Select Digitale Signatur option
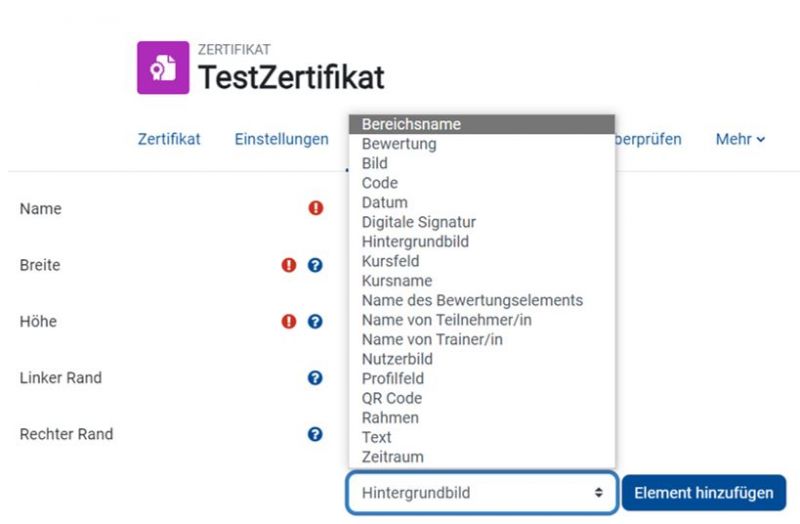 click(418, 222)
